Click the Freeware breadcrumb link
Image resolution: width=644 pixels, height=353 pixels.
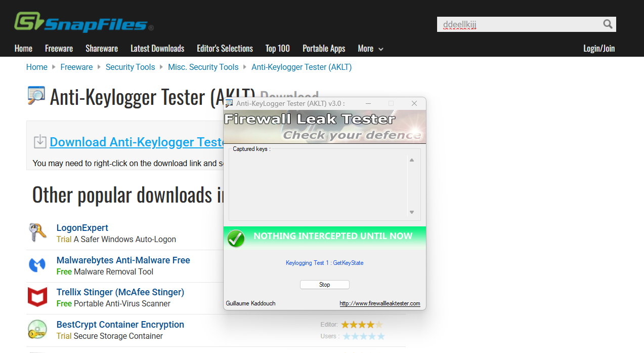pos(76,67)
